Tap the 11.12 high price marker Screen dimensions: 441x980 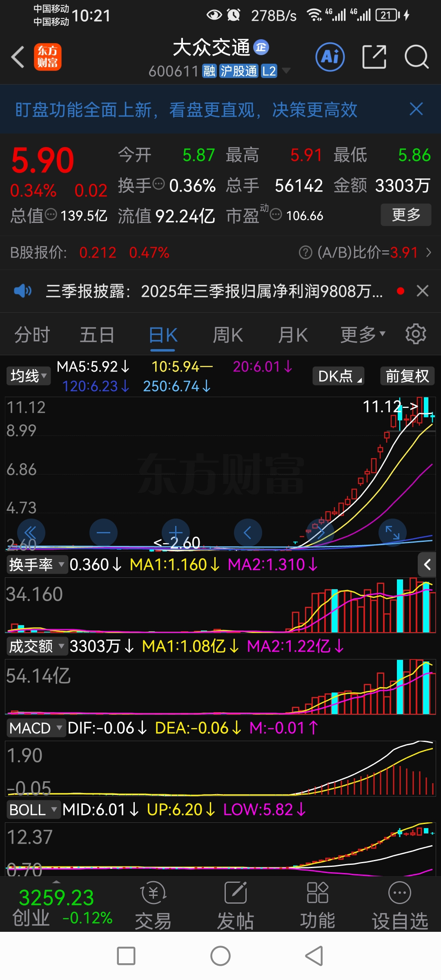391,406
